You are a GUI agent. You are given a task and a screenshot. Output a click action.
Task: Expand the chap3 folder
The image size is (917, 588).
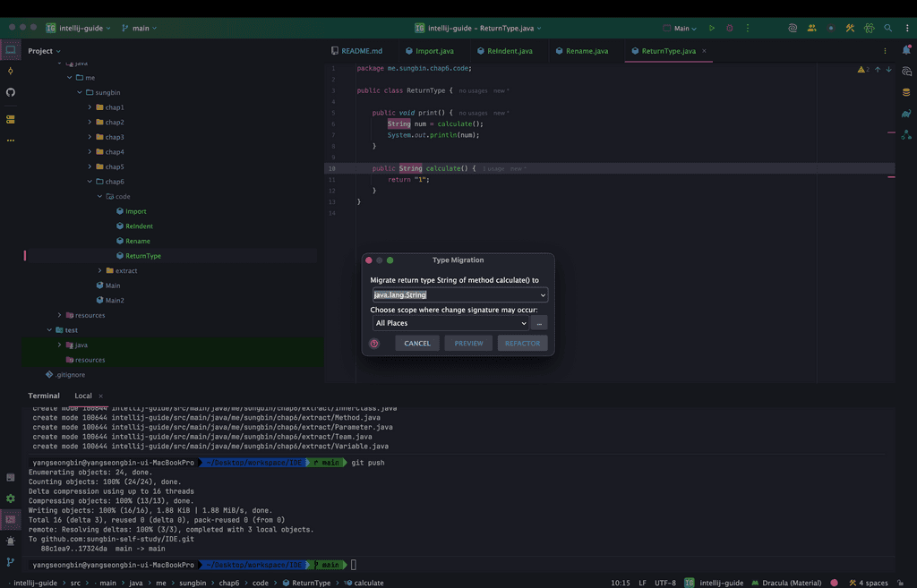pos(90,137)
